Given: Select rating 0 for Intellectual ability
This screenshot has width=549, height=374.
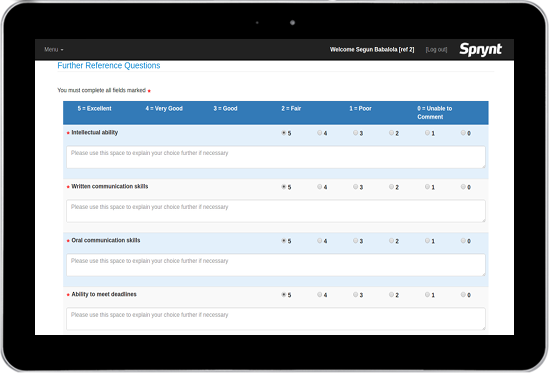Looking at the screenshot, I should [463, 133].
